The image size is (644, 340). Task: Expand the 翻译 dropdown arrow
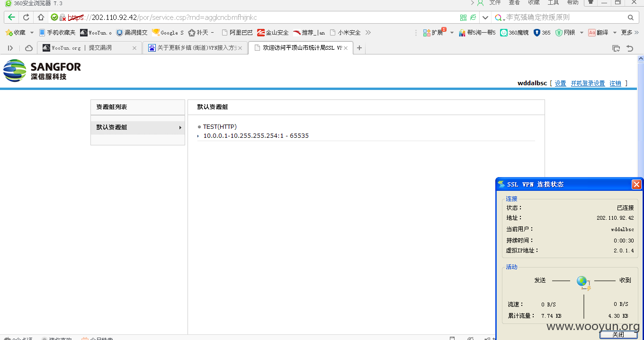[615, 33]
